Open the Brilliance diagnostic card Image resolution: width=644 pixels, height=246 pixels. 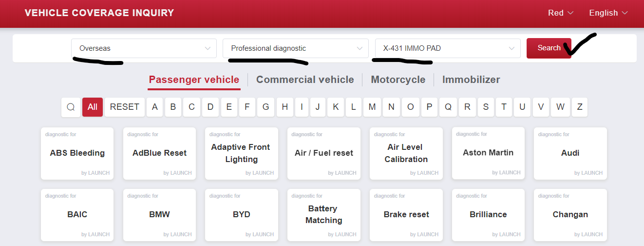(488, 215)
